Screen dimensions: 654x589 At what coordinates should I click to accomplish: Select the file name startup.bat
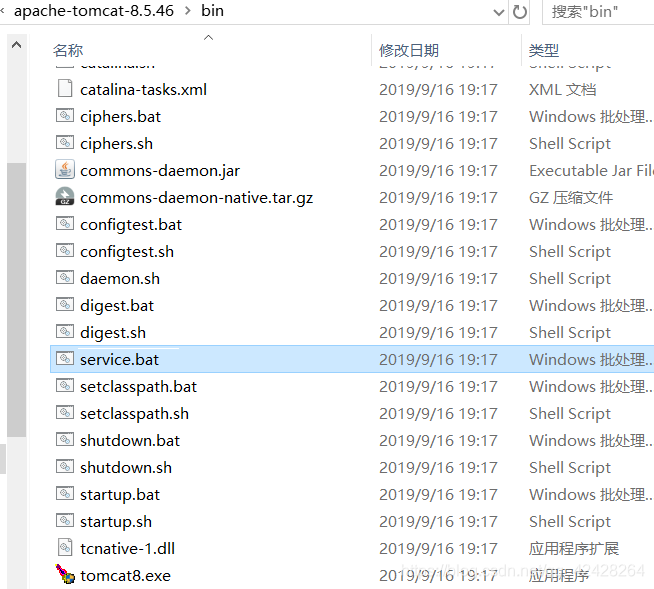(120, 495)
